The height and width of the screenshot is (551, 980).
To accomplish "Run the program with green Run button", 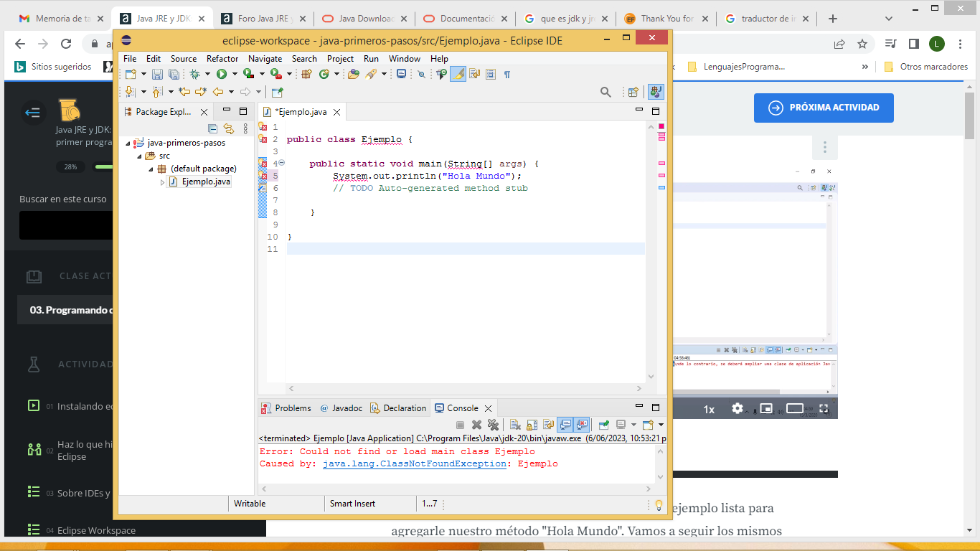I will (x=222, y=74).
